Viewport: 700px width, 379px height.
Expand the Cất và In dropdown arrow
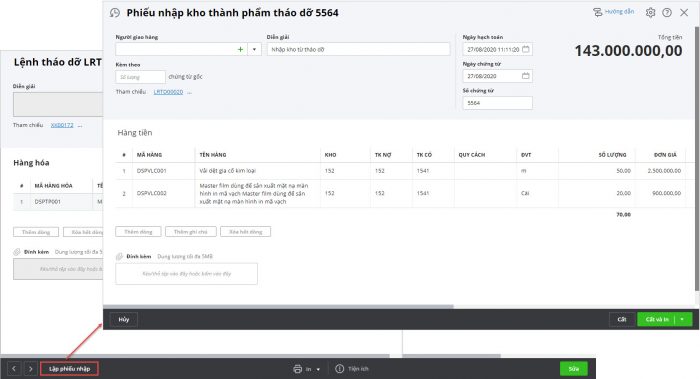683,319
